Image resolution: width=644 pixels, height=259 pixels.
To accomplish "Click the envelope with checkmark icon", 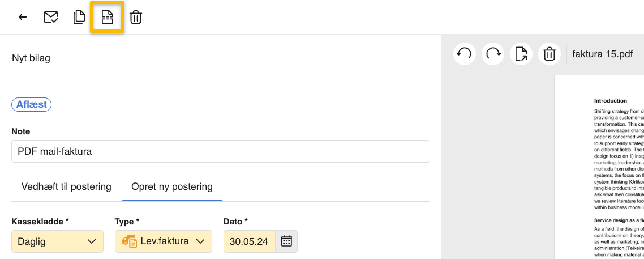I will click(51, 17).
